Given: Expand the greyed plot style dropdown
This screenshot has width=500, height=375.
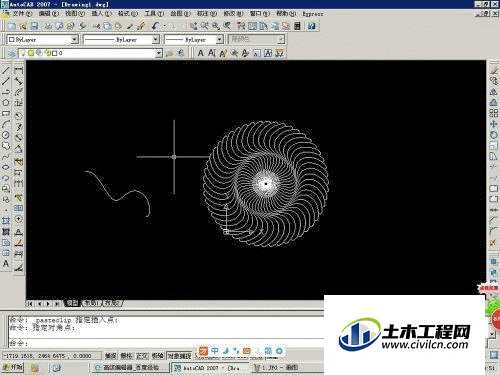Looking at the screenshot, I should (281, 39).
